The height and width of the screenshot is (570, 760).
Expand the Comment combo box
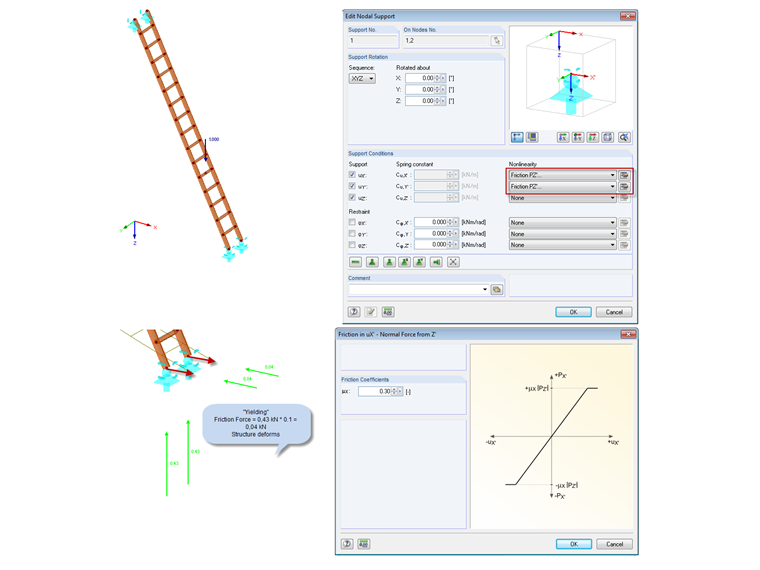tap(485, 289)
